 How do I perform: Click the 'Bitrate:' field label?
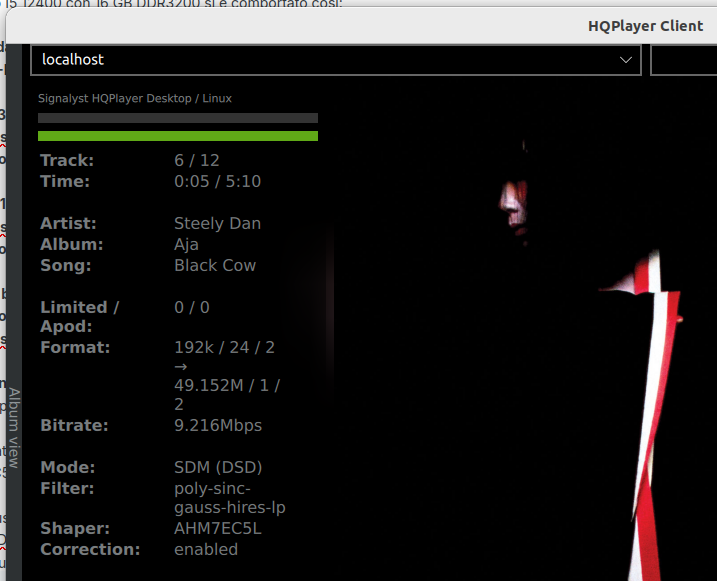pyautogui.click(x=74, y=426)
